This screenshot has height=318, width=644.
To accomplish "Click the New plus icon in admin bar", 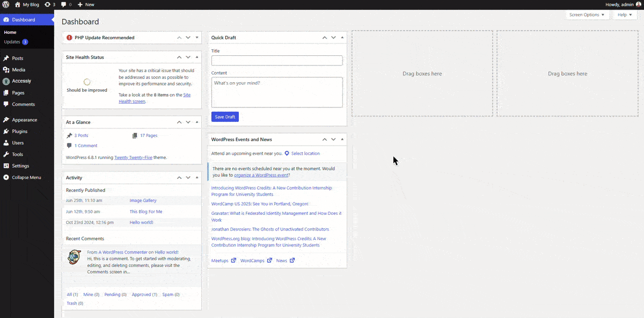I will click(80, 4).
